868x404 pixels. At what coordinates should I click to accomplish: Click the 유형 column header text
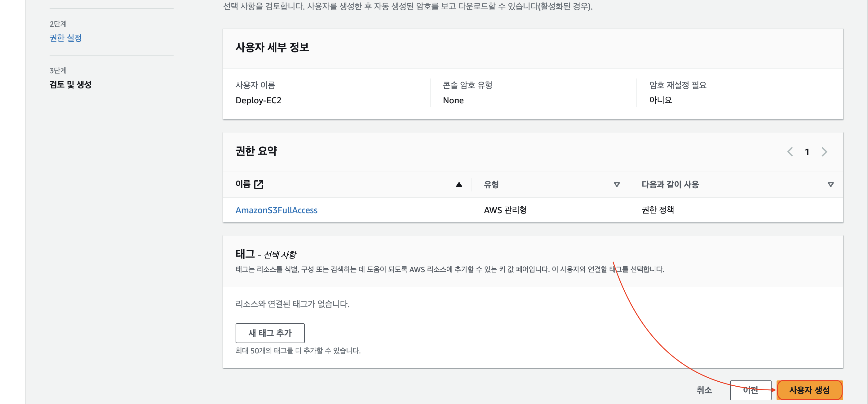tap(491, 184)
